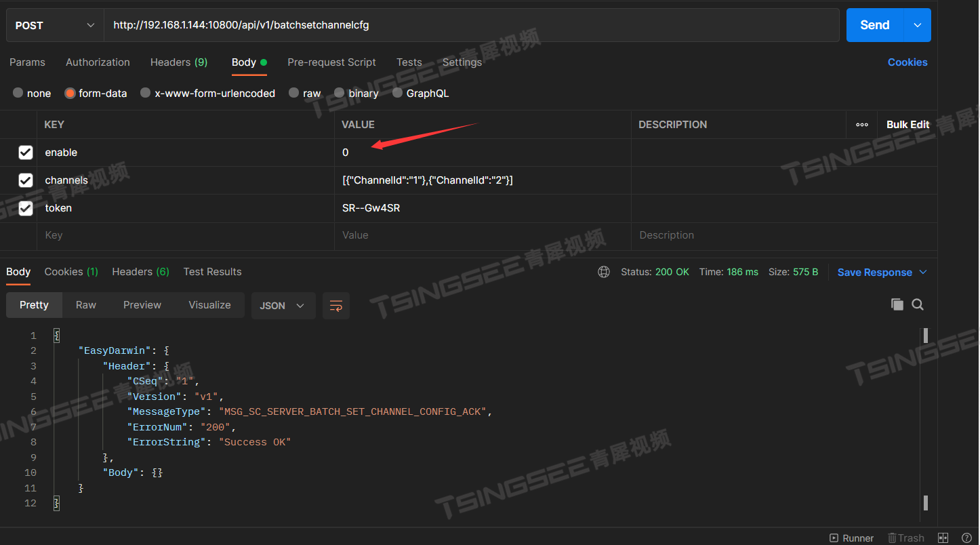Open Bulk Edit for request parameters
The width and height of the screenshot is (980, 545).
tap(907, 124)
